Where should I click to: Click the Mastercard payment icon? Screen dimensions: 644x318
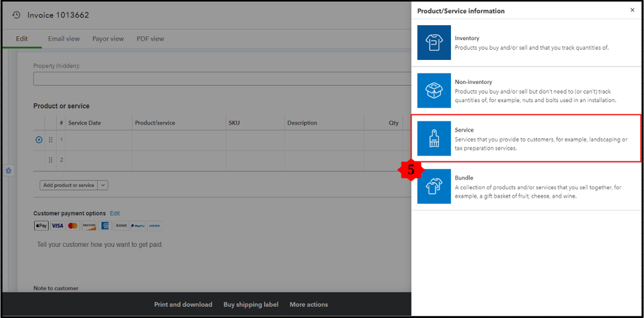click(73, 226)
